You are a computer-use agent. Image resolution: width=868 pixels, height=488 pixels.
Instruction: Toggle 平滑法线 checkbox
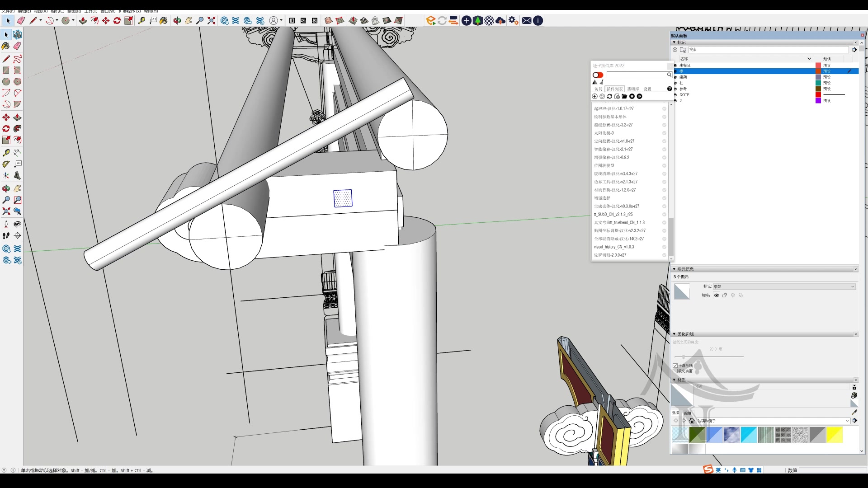pyautogui.click(x=675, y=366)
